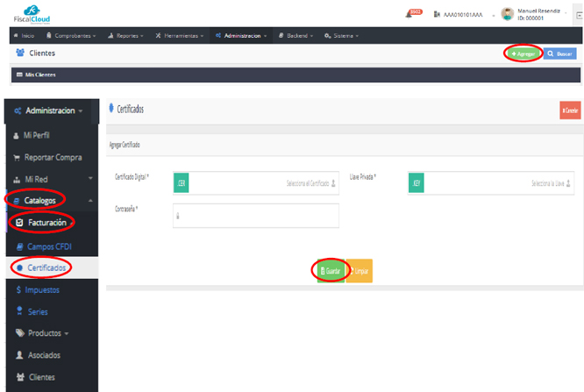Click the Contraseña password field
Viewport: 584px width, 392px height.
pyautogui.click(x=256, y=216)
